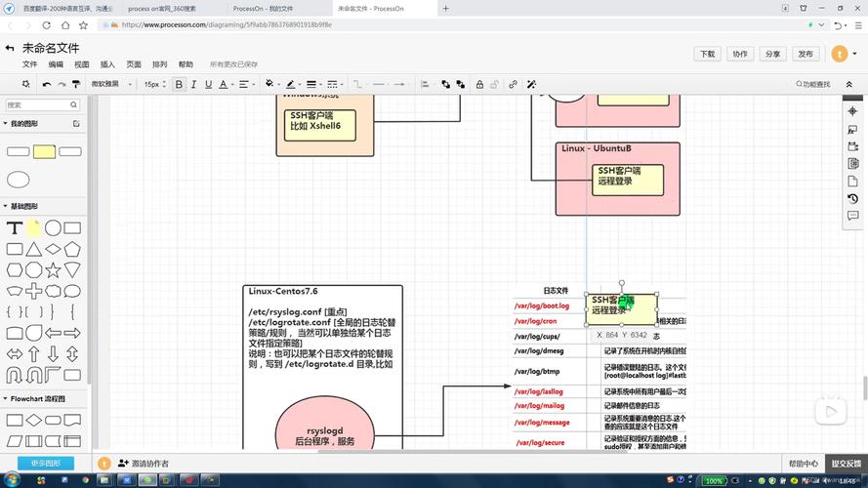
Task: Open the line color pencil picker
Action: tap(292, 84)
